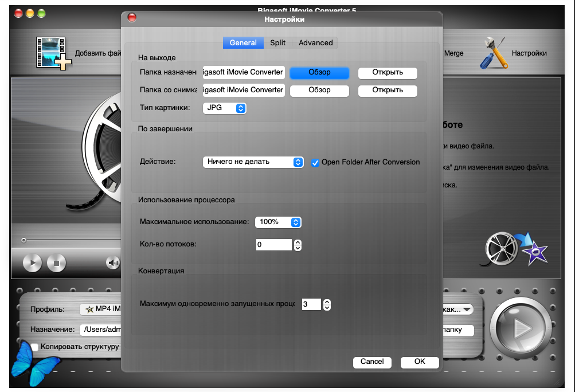Viewport: 575px width, 392px height.
Task: Click the playback seek slider handle
Action: coord(24,240)
